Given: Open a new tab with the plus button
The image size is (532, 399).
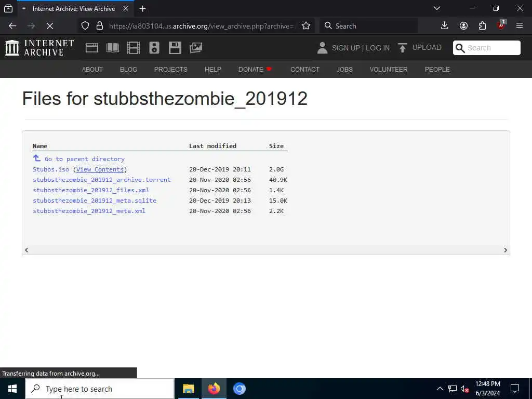Looking at the screenshot, I should pos(142,9).
